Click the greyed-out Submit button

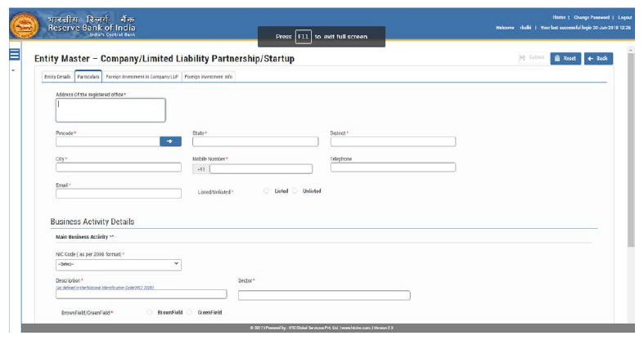click(532, 59)
